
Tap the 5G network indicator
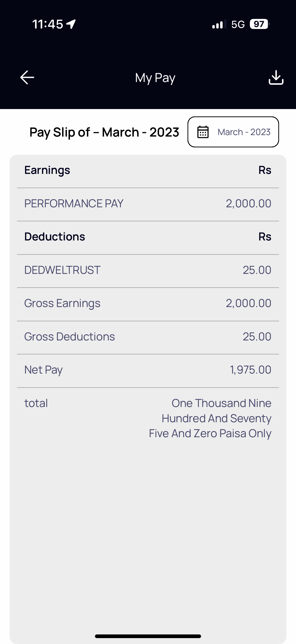[x=238, y=24]
